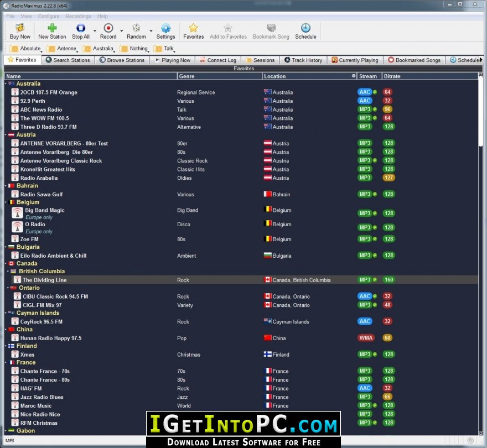Open the Antenne favorites folder
Image resolution: width=487 pixels, height=448 pixels.
[62, 49]
